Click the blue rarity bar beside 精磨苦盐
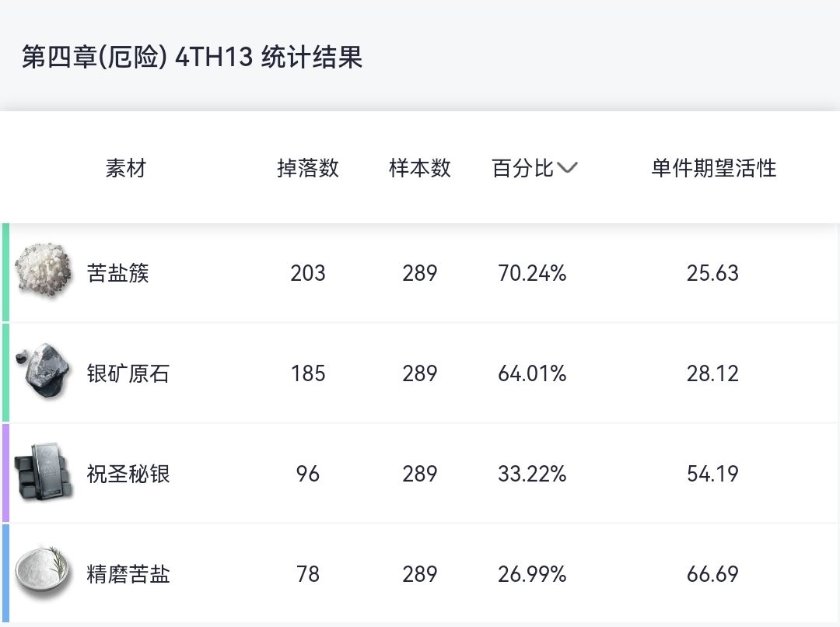The height and width of the screenshot is (627, 840). 5,573
